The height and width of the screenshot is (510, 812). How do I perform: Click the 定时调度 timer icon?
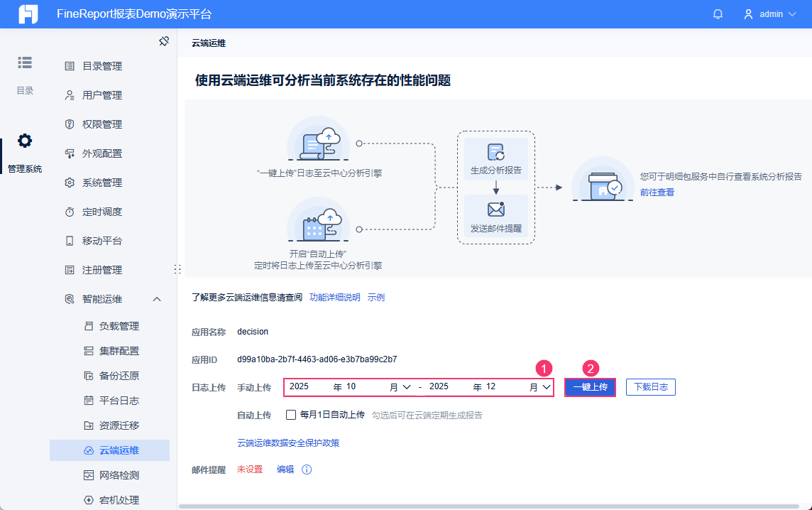tap(70, 212)
